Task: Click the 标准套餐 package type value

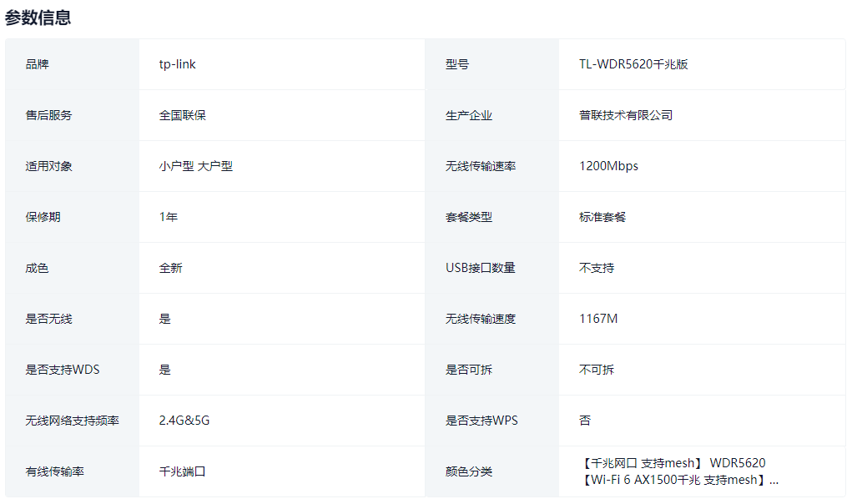Action: pyautogui.click(x=602, y=217)
